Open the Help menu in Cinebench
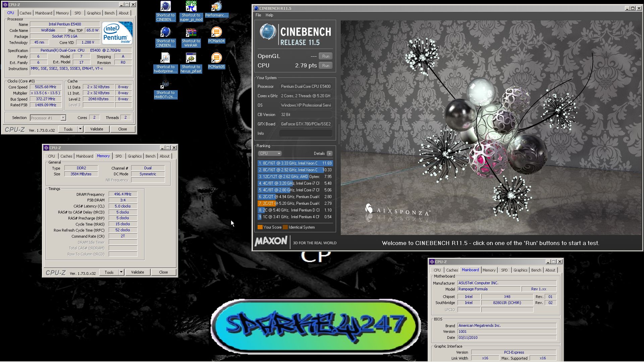Screen dimensions: 644x362 point(269,15)
